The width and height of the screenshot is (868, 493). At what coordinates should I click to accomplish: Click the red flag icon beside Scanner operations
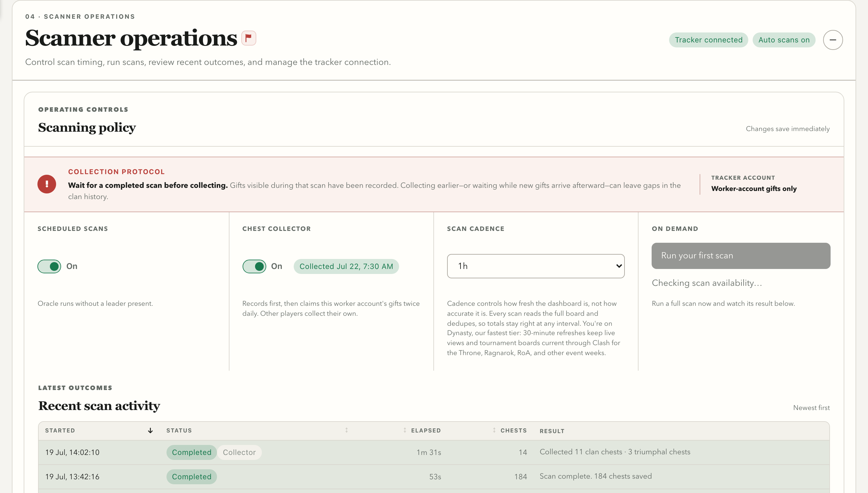248,38
